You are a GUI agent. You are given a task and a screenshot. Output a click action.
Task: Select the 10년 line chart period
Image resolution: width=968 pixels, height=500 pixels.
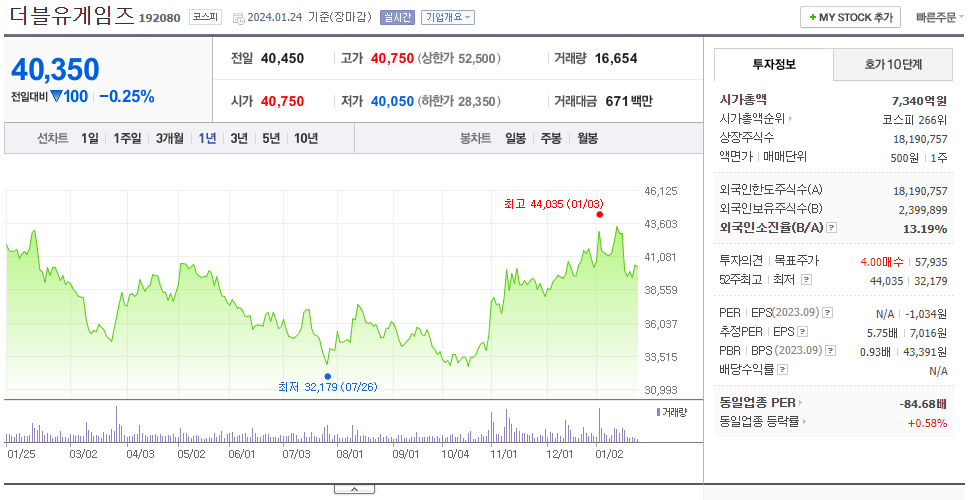point(306,138)
